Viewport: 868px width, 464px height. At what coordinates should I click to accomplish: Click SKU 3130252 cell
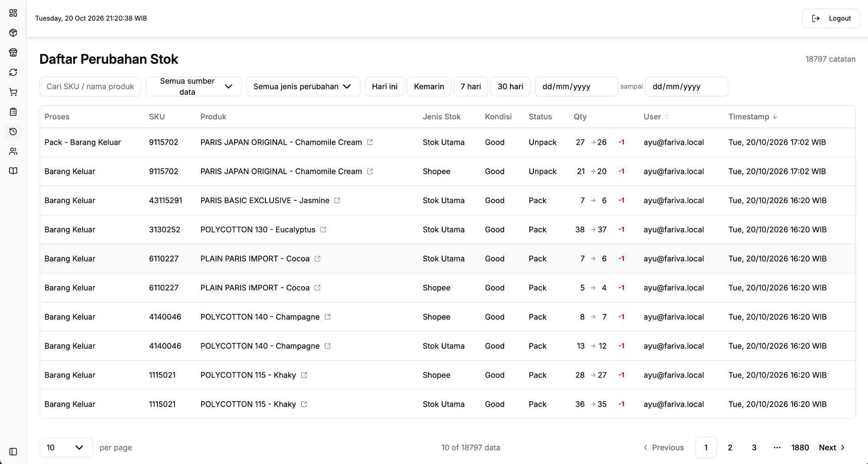tap(165, 230)
